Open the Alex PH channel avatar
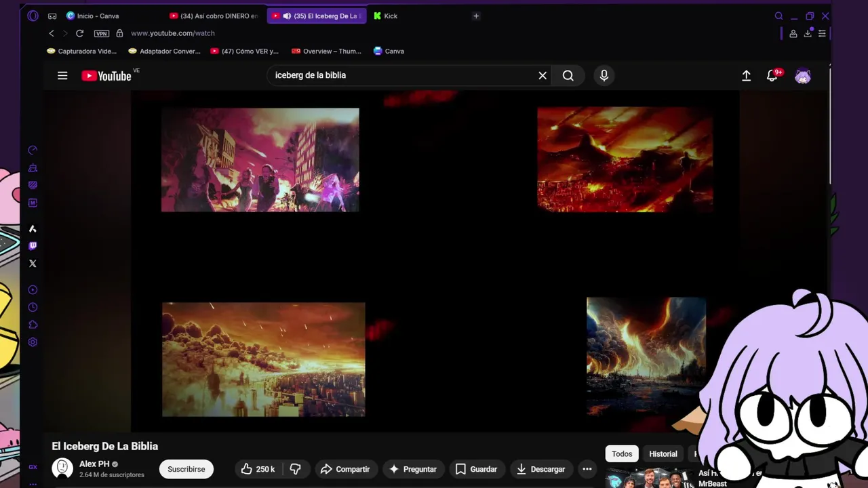The width and height of the screenshot is (868, 488). pos(62,468)
